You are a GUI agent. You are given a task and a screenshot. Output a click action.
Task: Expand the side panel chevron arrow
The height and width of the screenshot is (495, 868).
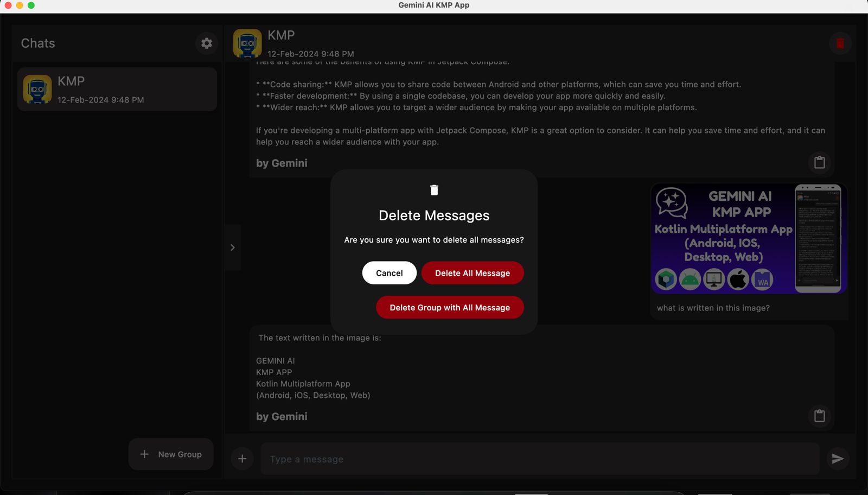pyautogui.click(x=233, y=247)
